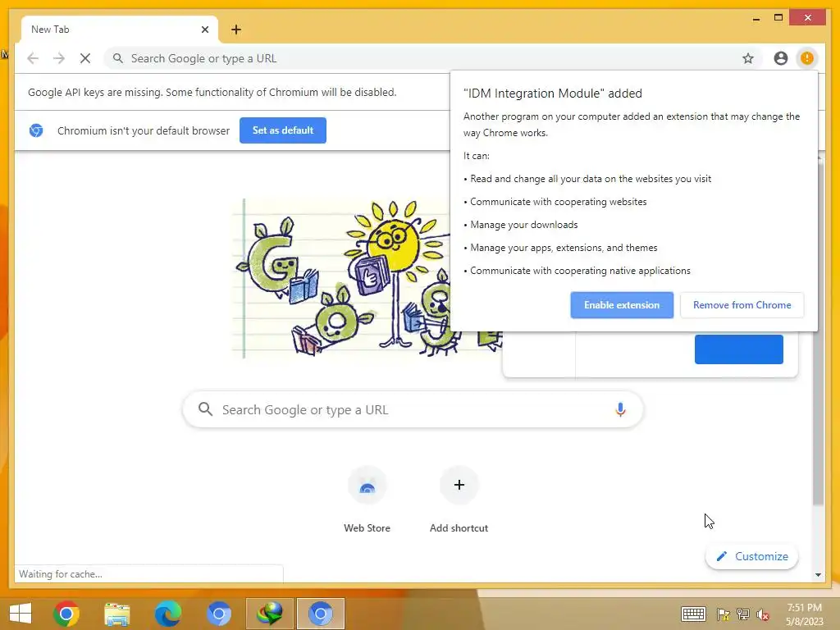This screenshot has height=630, width=840.
Task: Open File Explorer from taskbar
Action: point(116,614)
